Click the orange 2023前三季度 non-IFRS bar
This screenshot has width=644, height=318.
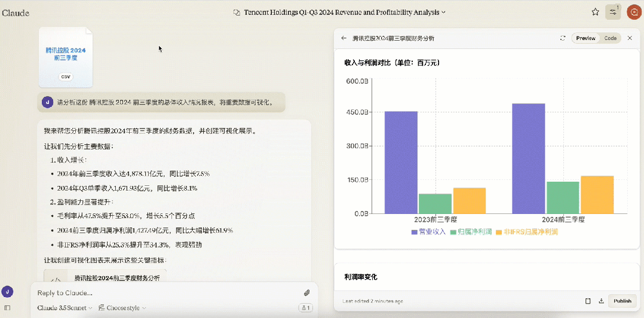click(470, 200)
